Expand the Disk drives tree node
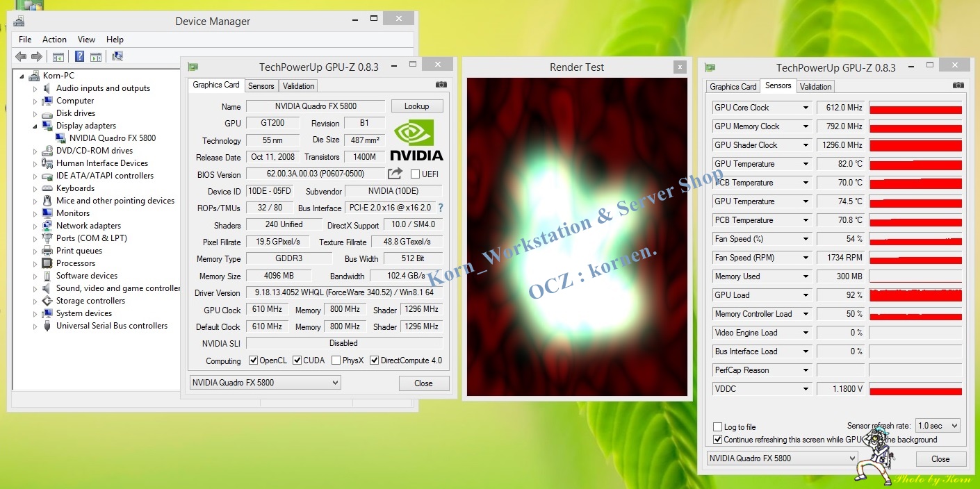This screenshot has width=980, height=489. [35, 113]
